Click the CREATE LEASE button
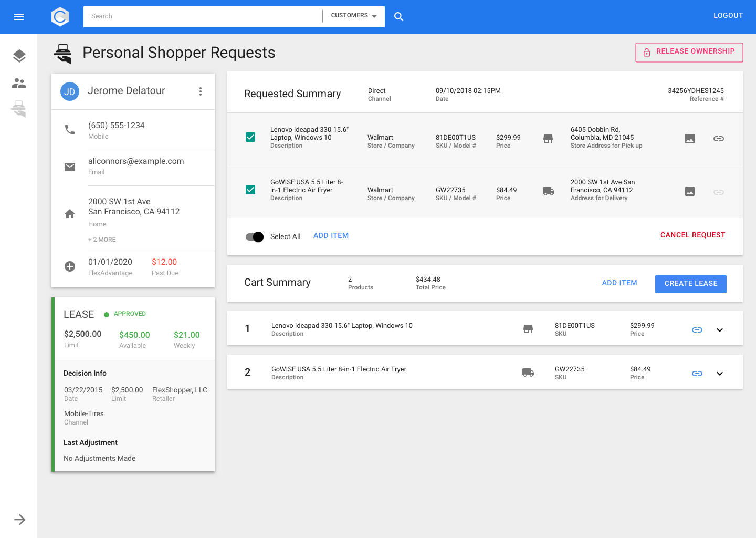Screen dimensions: 756x538 pos(690,284)
